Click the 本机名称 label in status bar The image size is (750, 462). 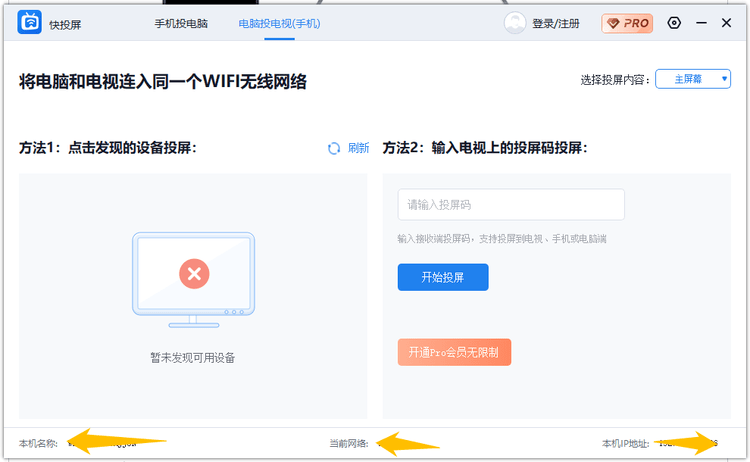tap(38, 443)
